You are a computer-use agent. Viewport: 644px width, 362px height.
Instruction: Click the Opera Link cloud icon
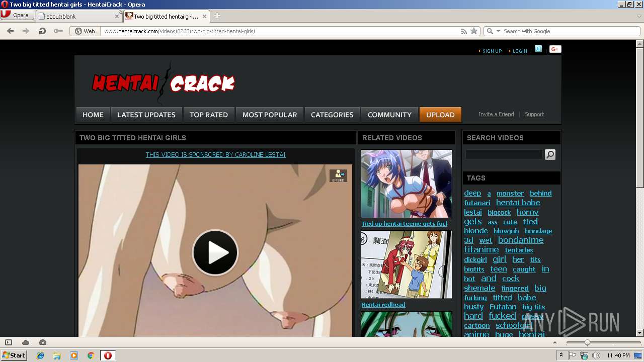(26, 342)
